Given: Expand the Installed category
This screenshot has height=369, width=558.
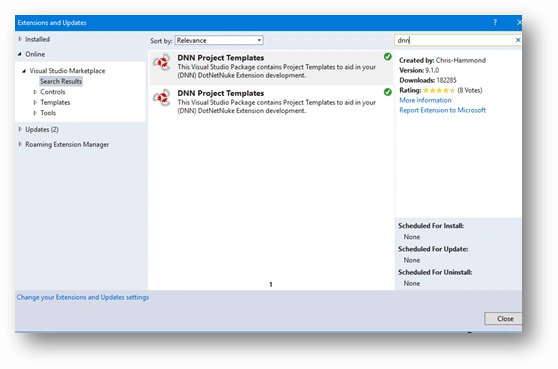Looking at the screenshot, I should tap(20, 39).
